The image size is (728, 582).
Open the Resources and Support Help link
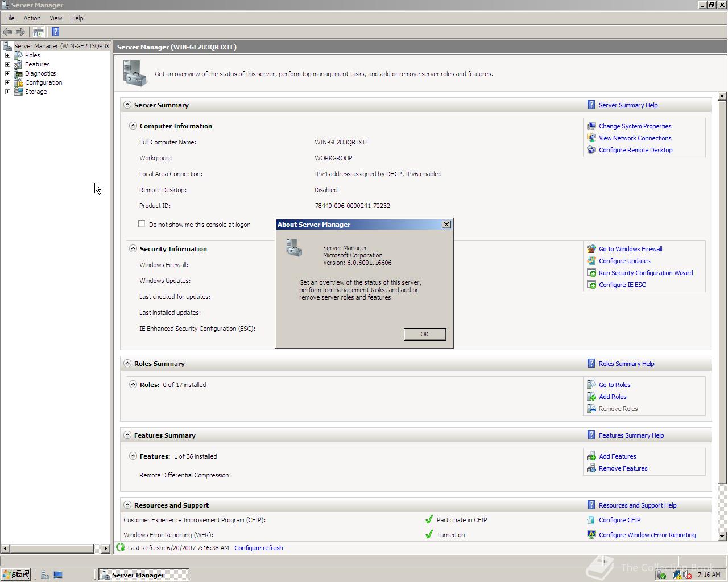pyautogui.click(x=638, y=505)
